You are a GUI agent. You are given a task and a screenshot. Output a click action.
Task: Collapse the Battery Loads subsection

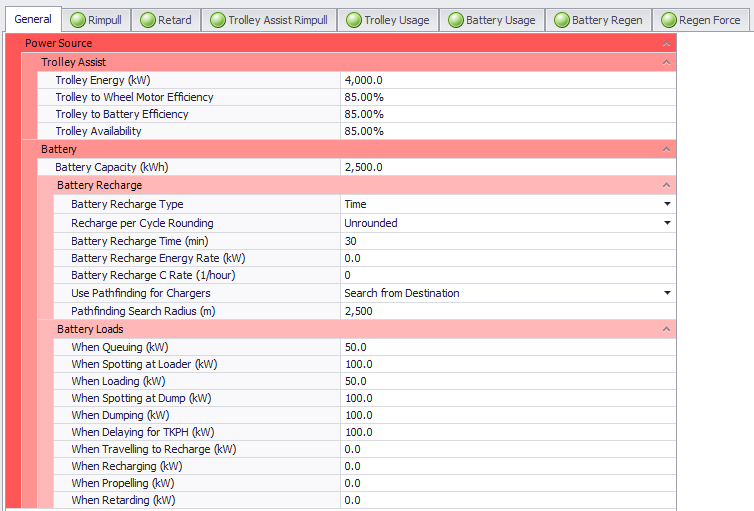(666, 329)
